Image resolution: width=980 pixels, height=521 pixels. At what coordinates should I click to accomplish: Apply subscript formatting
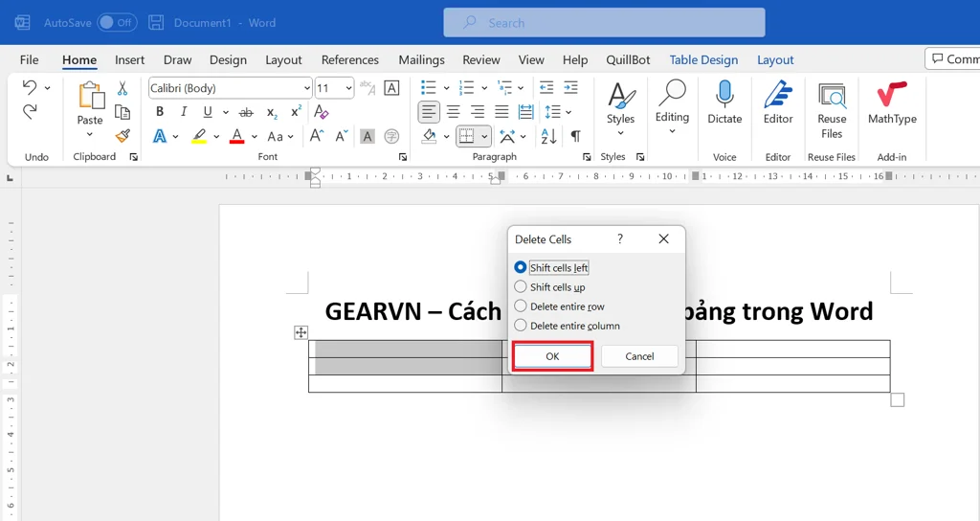click(272, 113)
